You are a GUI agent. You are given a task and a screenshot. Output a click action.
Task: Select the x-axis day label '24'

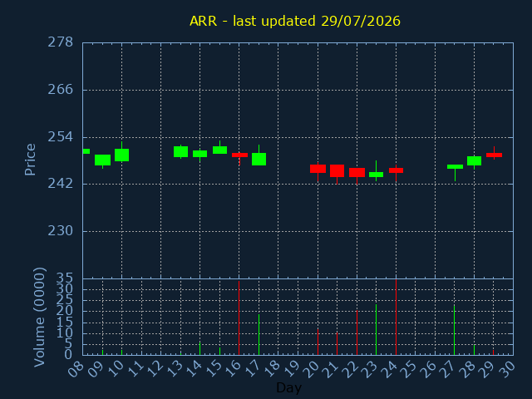[391, 368]
